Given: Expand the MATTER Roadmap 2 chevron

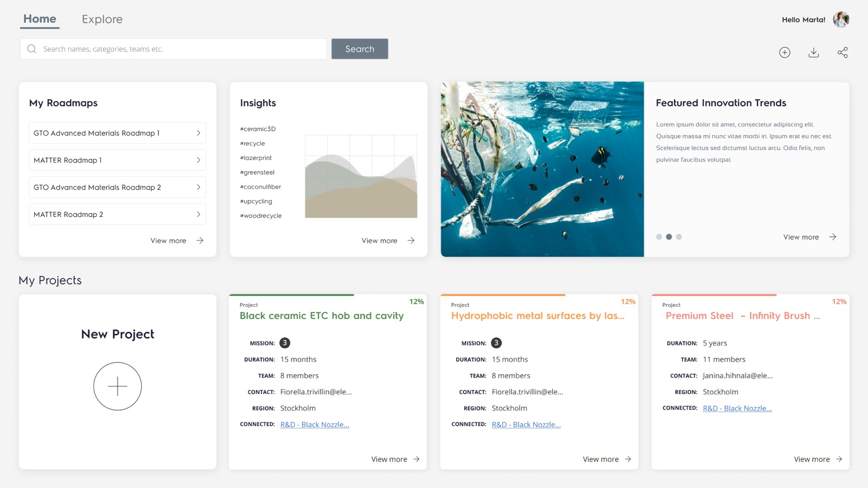Looking at the screenshot, I should point(198,214).
